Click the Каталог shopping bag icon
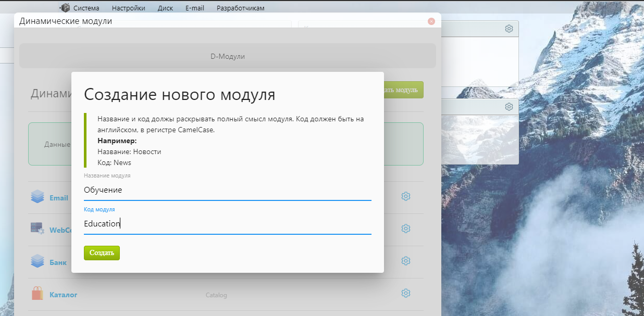The image size is (644, 316). click(x=38, y=294)
